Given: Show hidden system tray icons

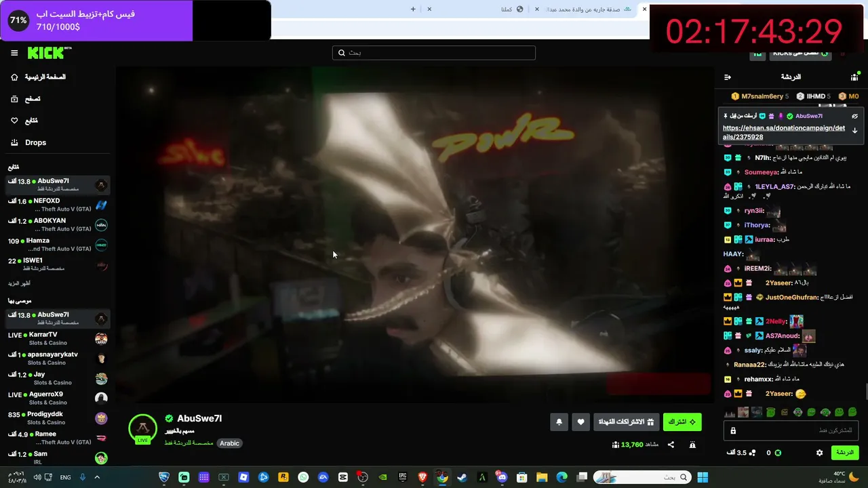Looking at the screenshot, I should click(97, 477).
